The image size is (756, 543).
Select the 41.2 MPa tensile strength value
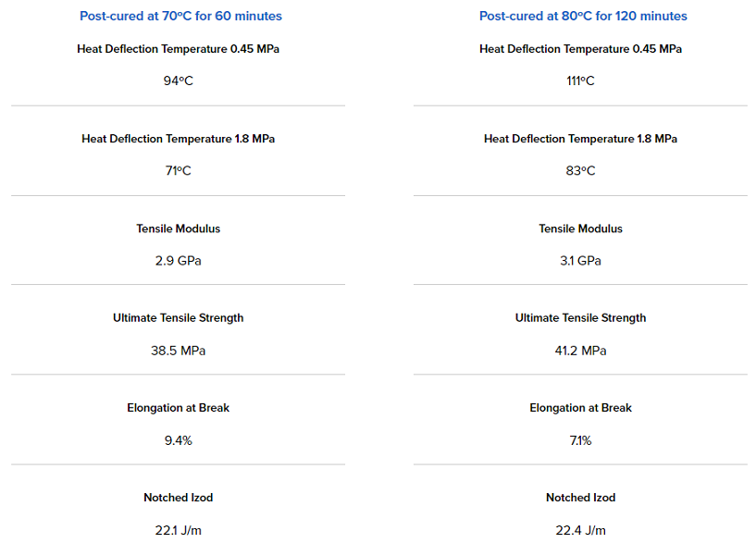(x=580, y=351)
